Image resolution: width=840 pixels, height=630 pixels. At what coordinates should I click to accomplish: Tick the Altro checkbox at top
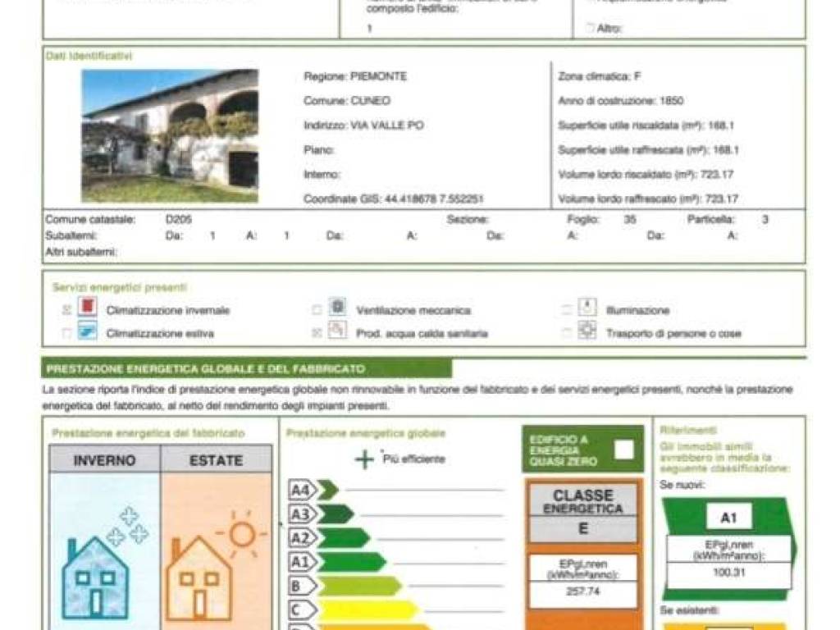pyautogui.click(x=590, y=28)
